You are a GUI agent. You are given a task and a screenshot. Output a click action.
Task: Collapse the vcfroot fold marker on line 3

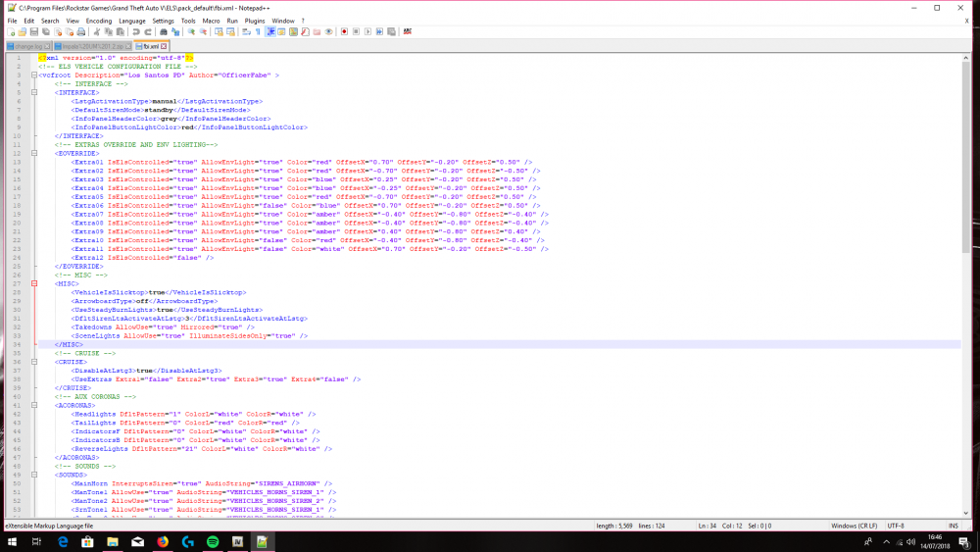[x=34, y=75]
